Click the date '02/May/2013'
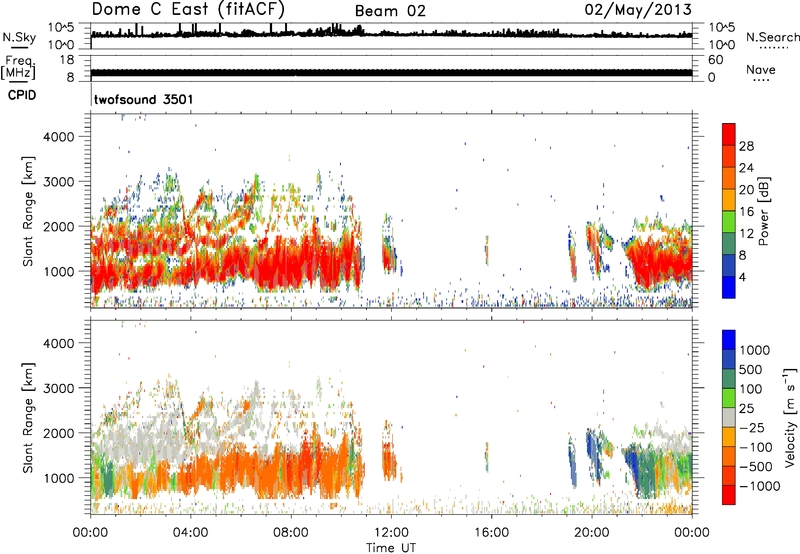800x554 pixels. 638,9
